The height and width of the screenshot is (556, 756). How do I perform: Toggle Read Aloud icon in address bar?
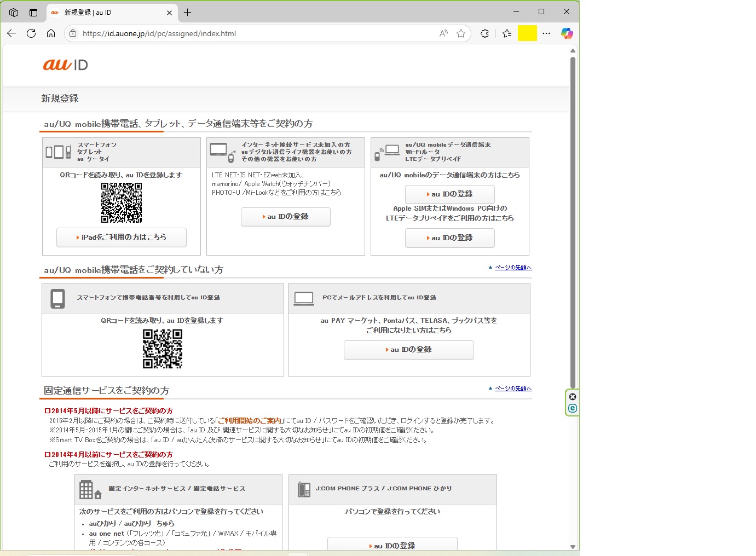(443, 33)
